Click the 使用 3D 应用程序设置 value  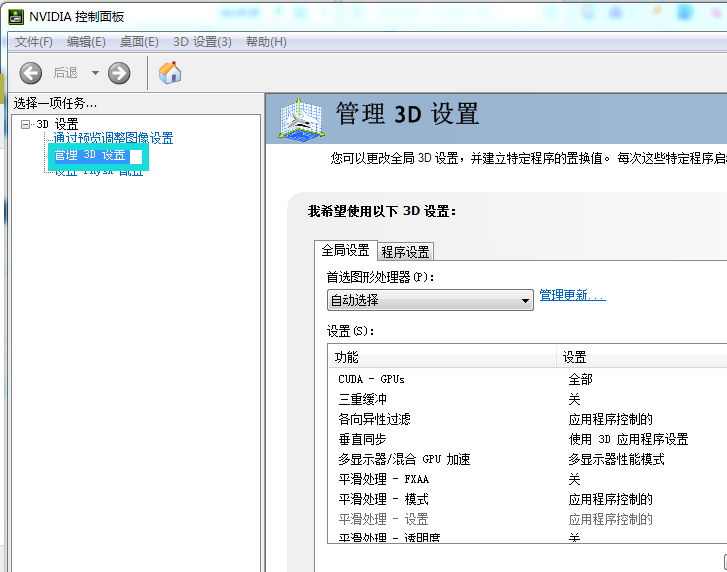coord(628,439)
